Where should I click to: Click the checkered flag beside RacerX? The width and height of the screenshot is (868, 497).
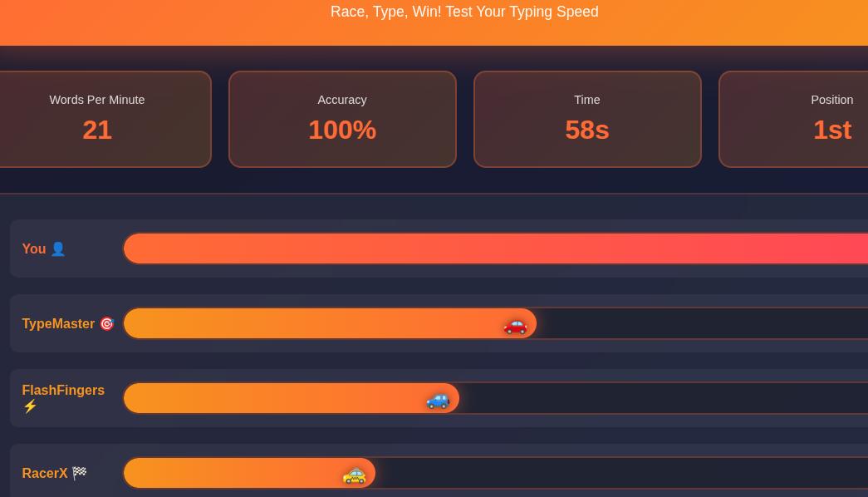[x=79, y=472]
